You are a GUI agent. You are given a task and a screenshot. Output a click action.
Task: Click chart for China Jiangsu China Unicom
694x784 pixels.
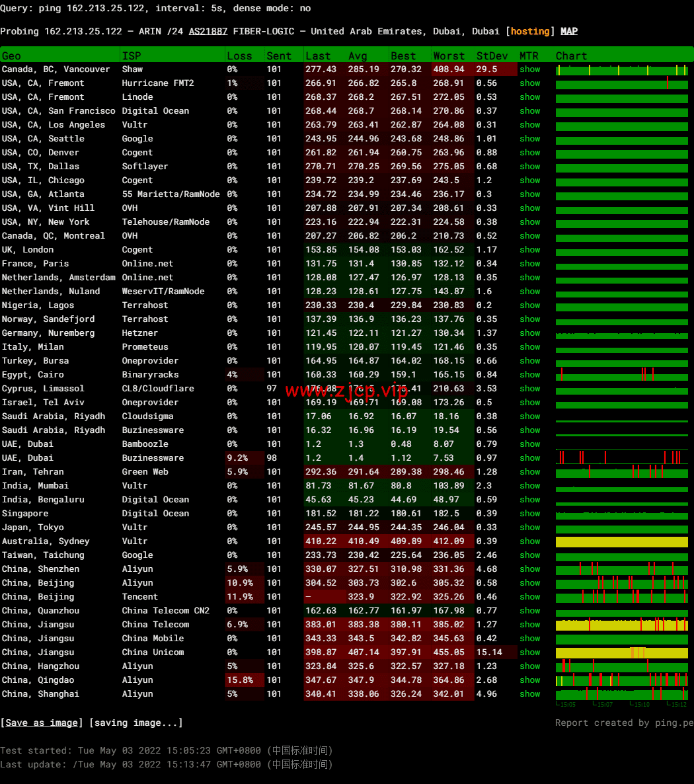coord(621,652)
